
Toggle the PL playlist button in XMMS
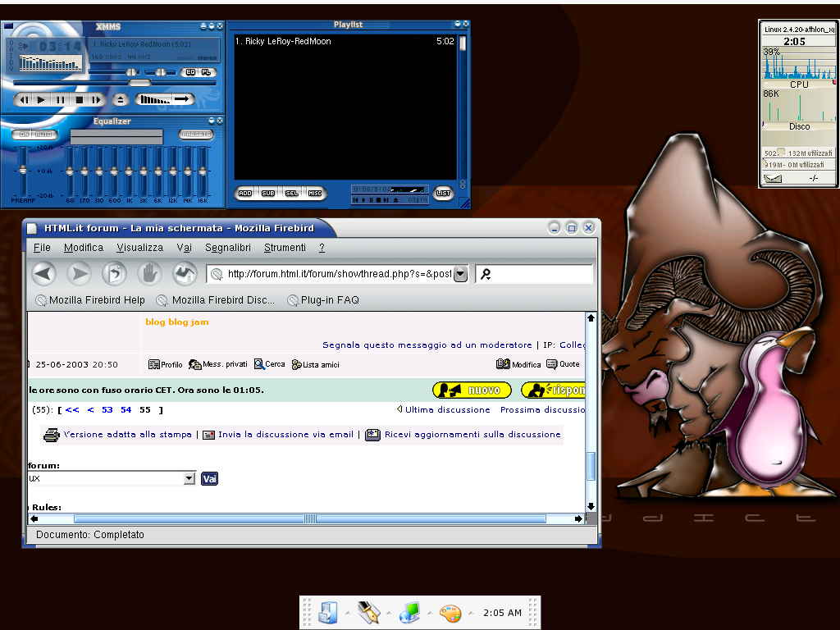[206, 72]
